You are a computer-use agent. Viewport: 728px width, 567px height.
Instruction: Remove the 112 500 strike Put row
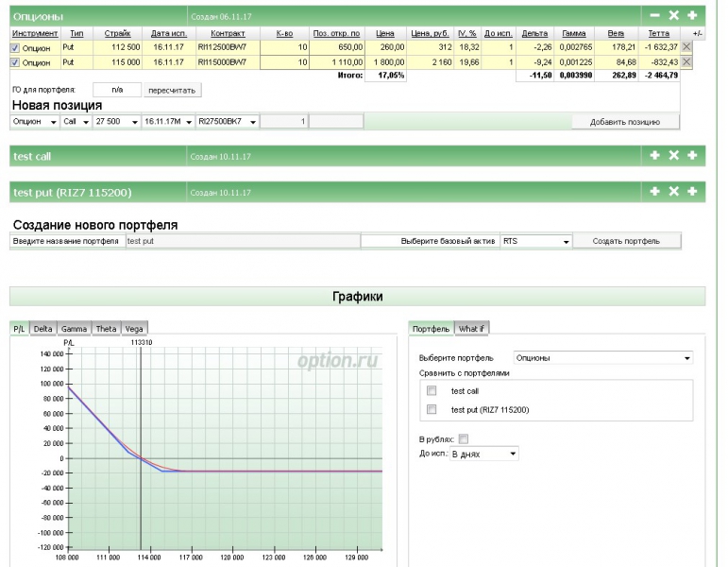point(686,47)
